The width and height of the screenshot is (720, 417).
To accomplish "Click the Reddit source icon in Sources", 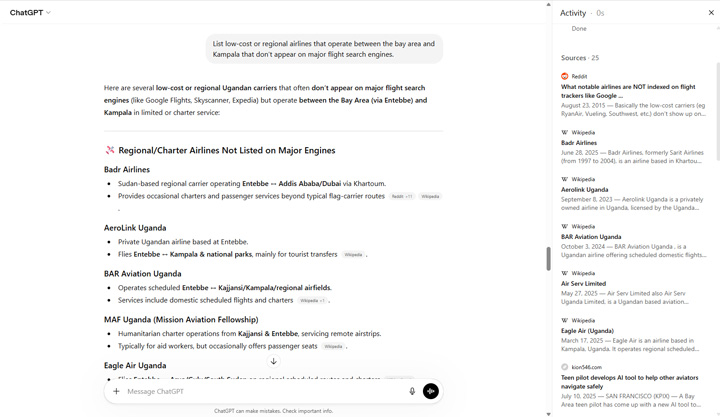I will 565,76.
